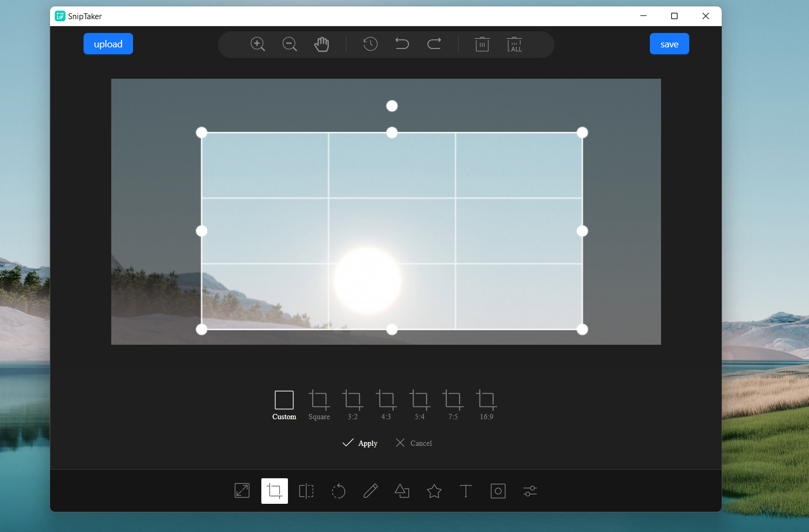Choose the 4:3 crop ratio

(386, 405)
